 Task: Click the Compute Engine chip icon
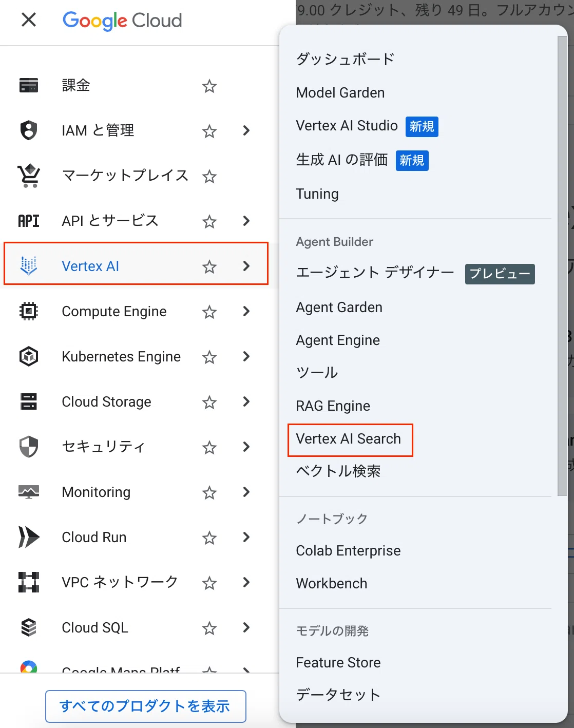[29, 311]
